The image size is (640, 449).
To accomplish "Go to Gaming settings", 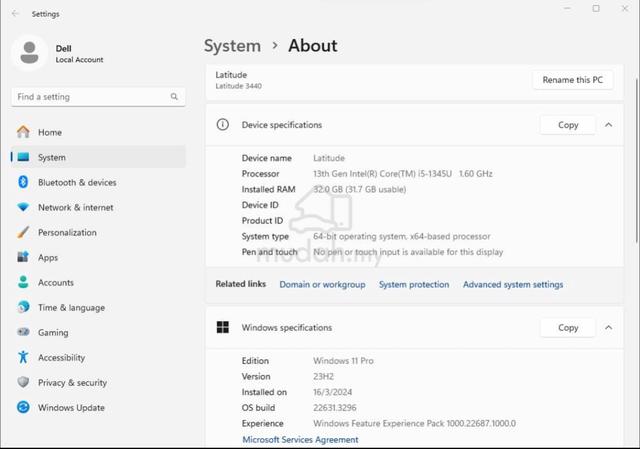I will [x=98, y=332].
